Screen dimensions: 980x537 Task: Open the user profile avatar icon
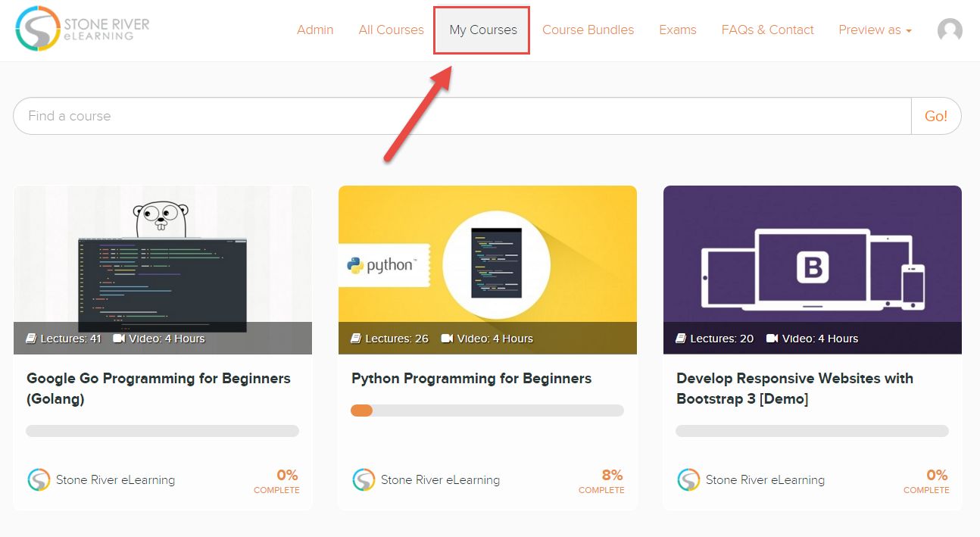tap(950, 30)
